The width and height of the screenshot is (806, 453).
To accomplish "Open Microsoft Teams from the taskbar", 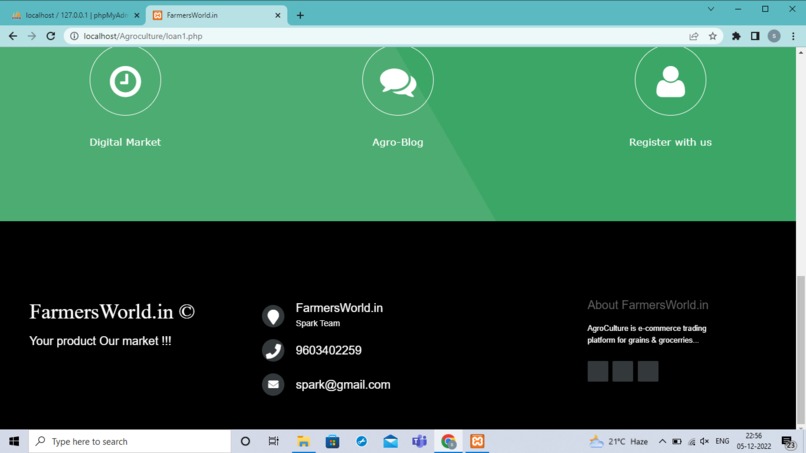I will pyautogui.click(x=419, y=441).
